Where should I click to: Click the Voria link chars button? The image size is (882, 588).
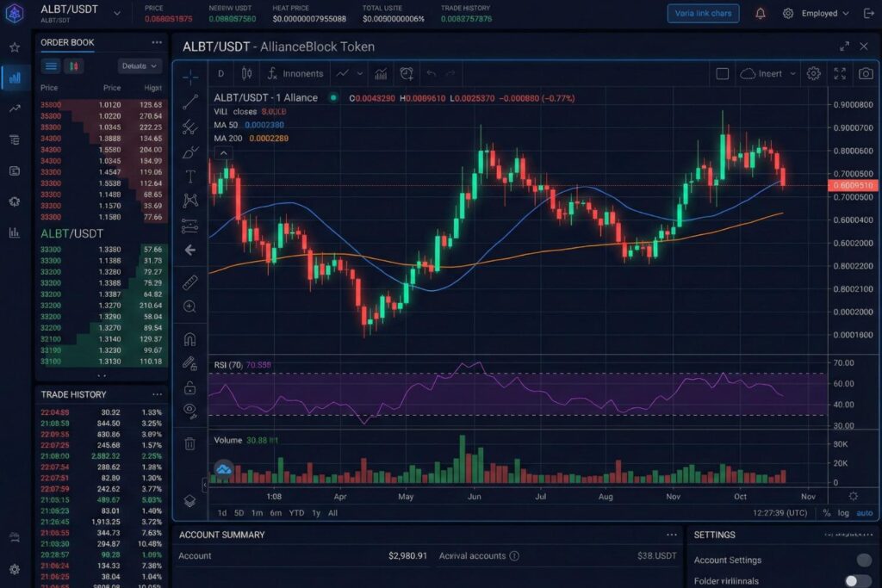pos(703,13)
